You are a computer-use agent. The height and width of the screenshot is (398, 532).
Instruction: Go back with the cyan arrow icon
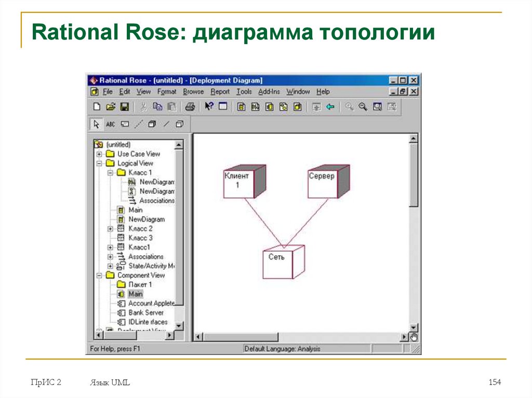(x=330, y=107)
